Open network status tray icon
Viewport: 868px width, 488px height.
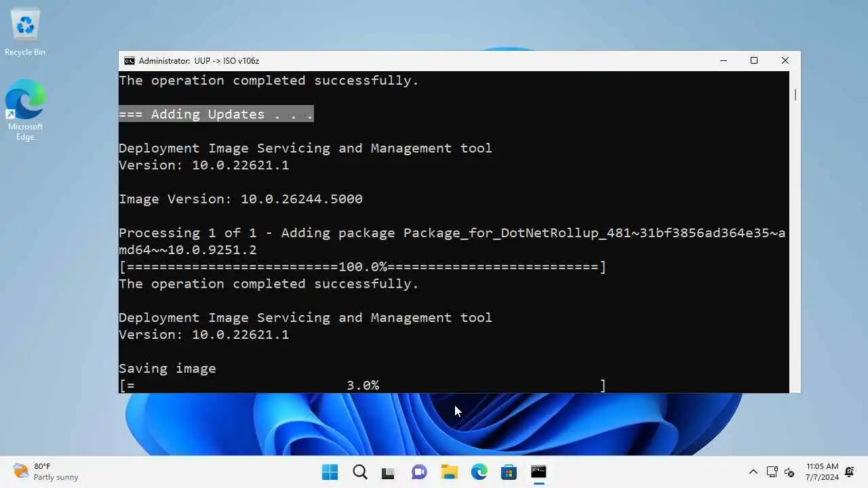click(772, 472)
